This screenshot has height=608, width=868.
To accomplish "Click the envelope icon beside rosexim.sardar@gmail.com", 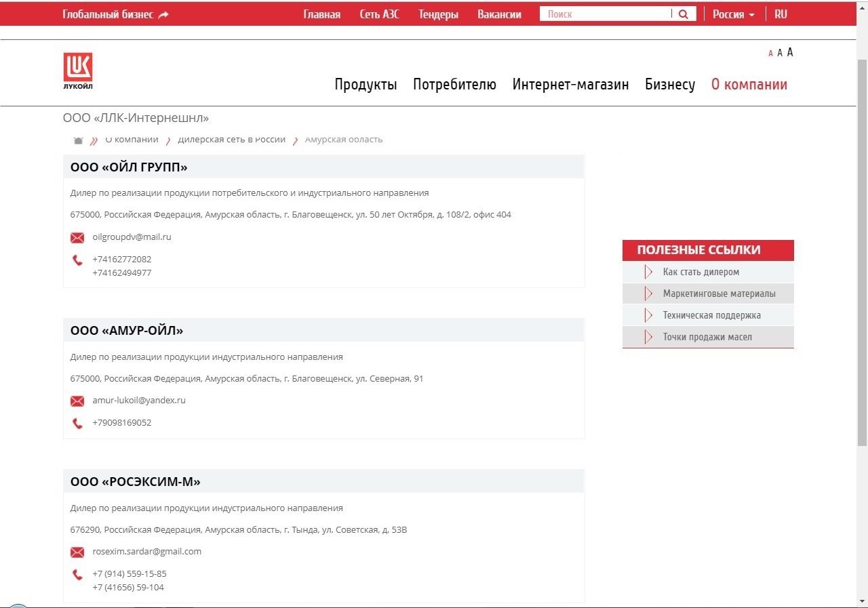I will click(77, 552).
